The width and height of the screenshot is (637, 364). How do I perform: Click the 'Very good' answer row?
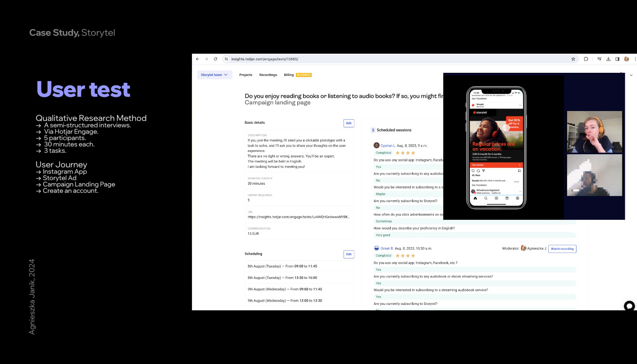(475, 235)
